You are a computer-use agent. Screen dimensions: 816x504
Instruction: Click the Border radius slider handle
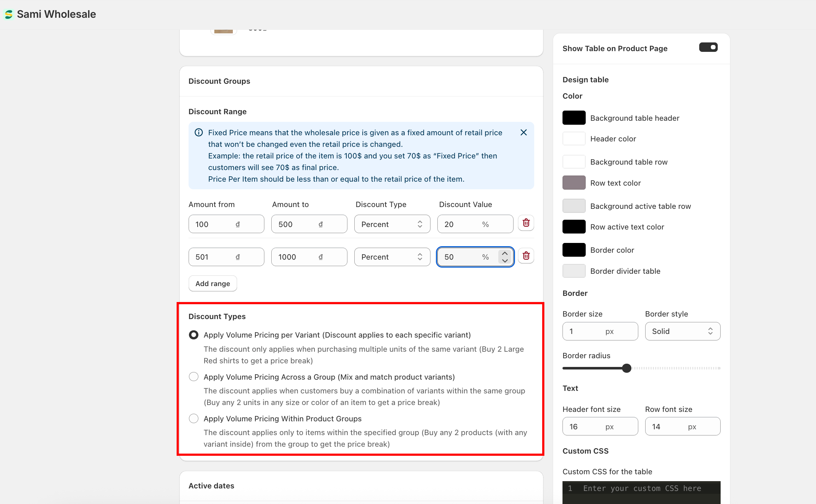626,368
